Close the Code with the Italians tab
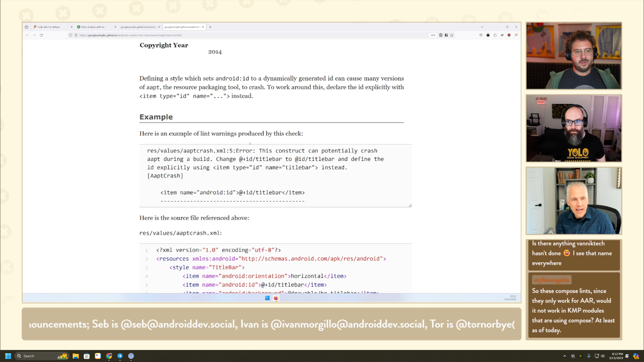The height and width of the screenshot is (362, 644). (71, 27)
